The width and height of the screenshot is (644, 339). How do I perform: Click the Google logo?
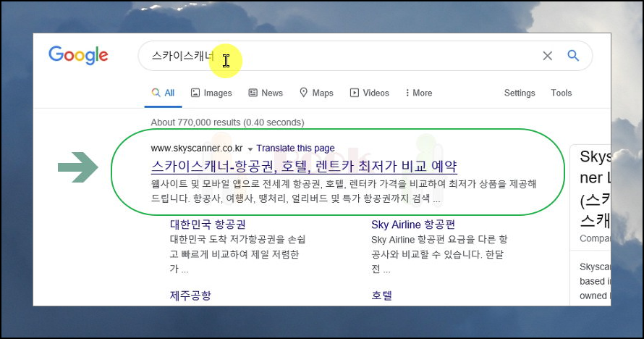point(78,55)
